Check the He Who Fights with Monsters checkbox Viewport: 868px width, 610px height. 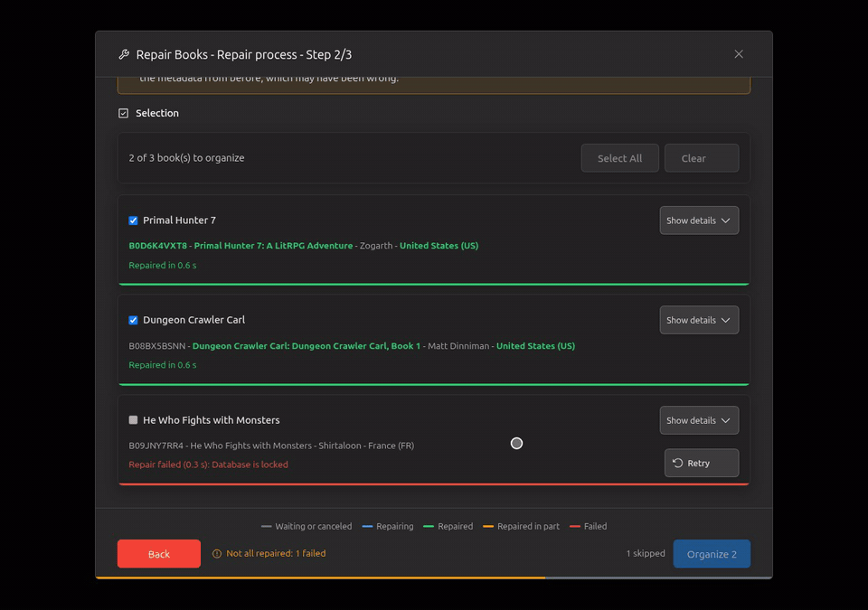(x=134, y=420)
